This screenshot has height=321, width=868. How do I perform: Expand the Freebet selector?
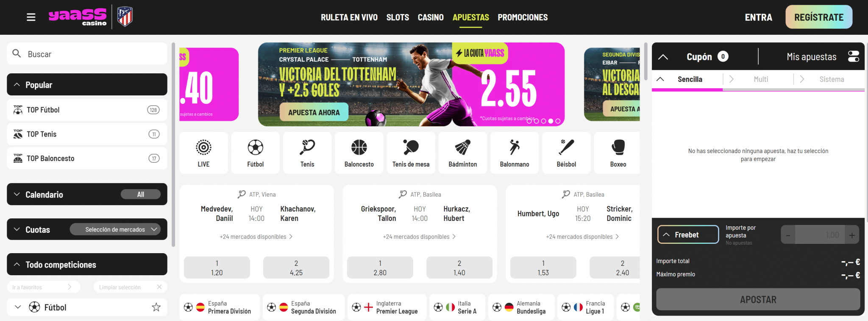(688, 234)
